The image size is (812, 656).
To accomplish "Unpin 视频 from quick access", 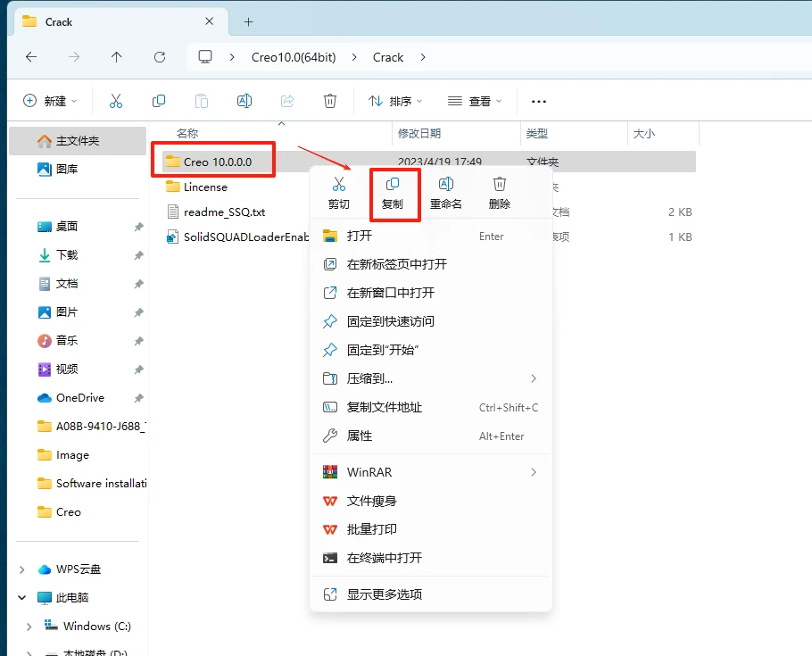I will point(139,370).
